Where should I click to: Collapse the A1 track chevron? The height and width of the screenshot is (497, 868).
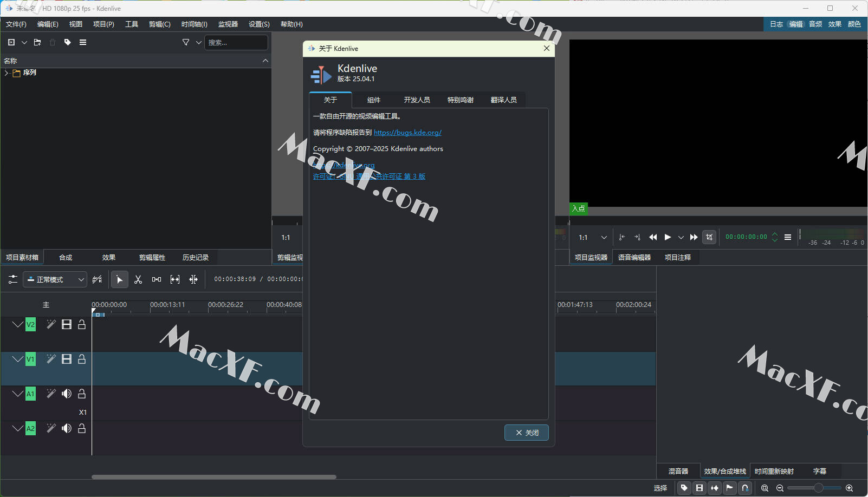(17, 394)
